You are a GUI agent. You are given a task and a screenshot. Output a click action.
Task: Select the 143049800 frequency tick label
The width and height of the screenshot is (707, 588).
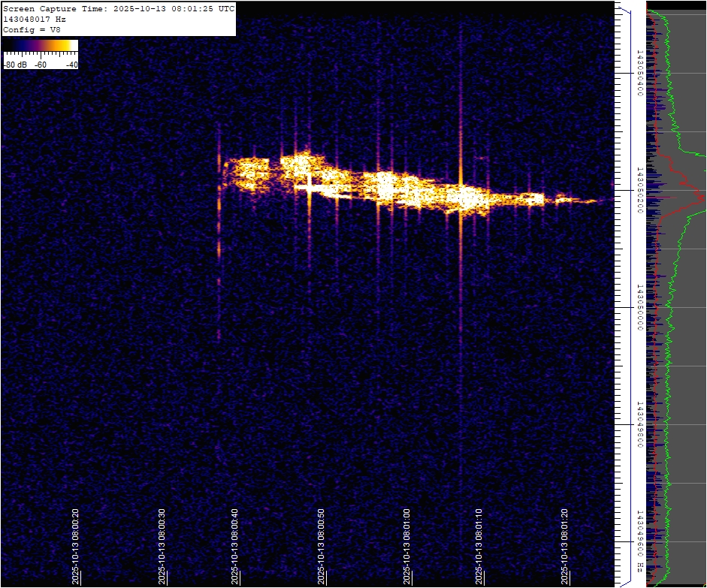[639, 425]
